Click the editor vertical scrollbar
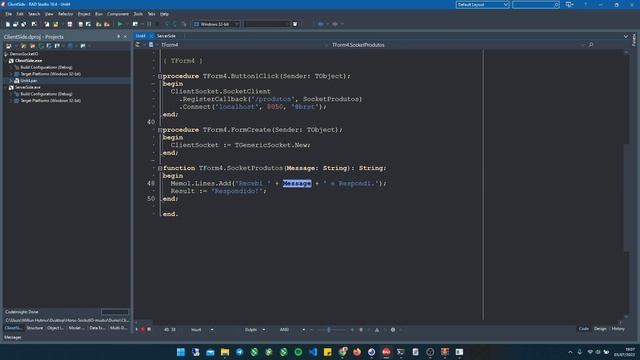 pyautogui.click(x=627, y=184)
